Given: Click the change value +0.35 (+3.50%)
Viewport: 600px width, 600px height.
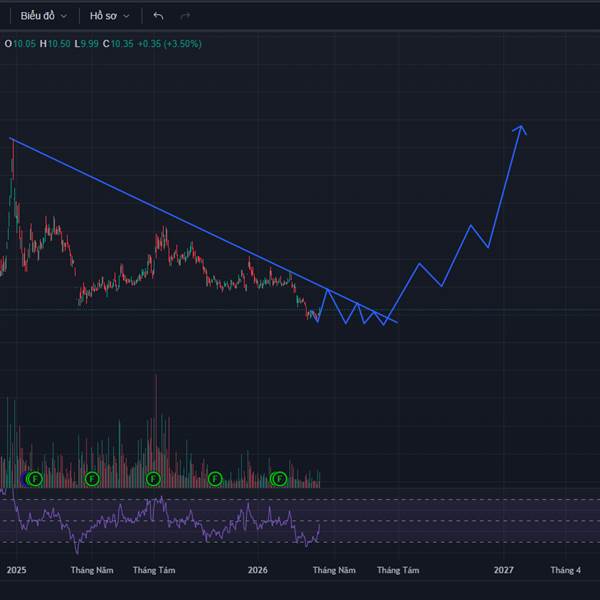Looking at the screenshot, I should click(x=169, y=44).
